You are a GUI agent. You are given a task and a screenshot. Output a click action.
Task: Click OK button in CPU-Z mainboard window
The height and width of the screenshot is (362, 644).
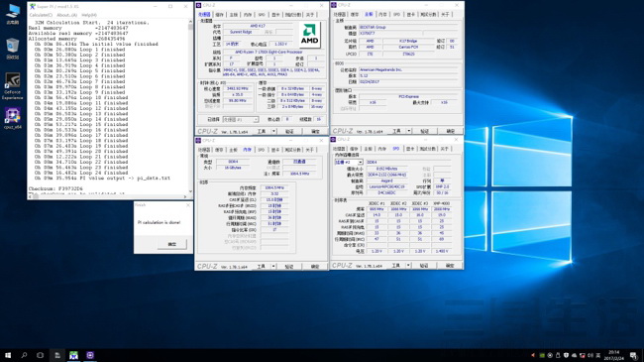450,131
